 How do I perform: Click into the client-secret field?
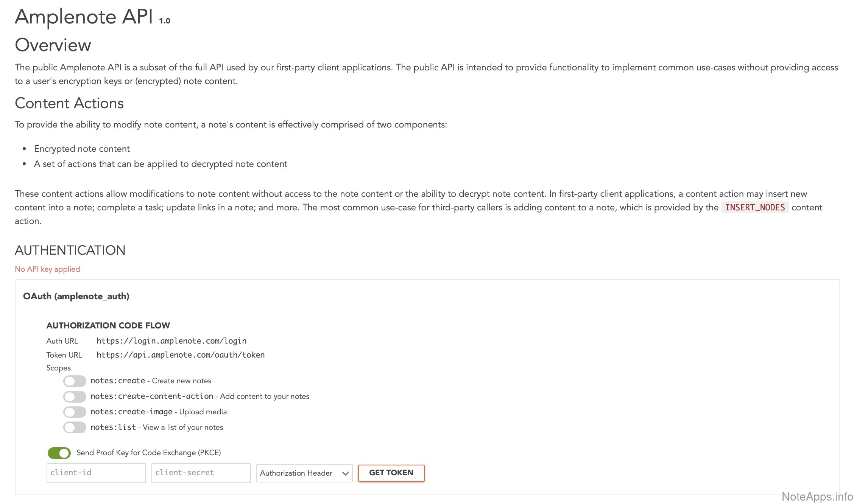201,473
